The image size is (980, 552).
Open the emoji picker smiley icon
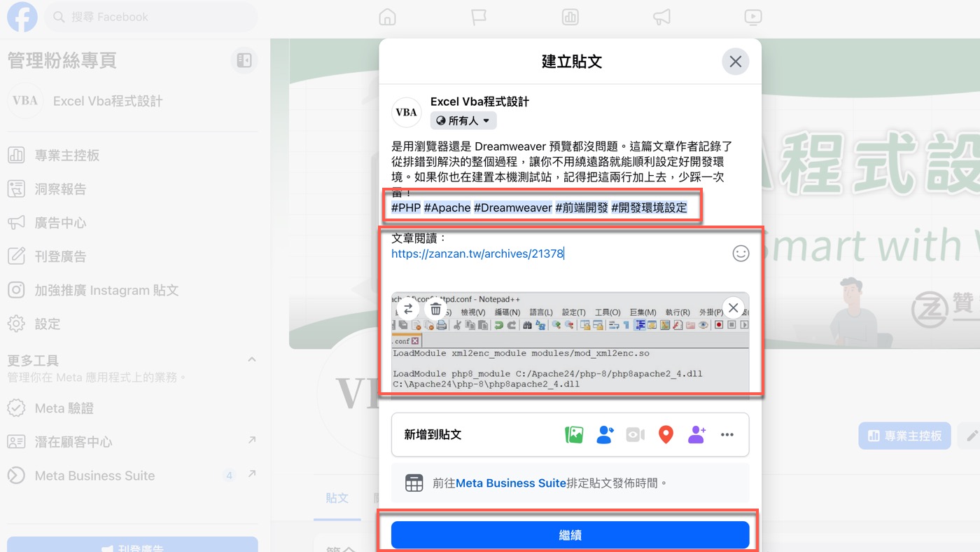741,254
